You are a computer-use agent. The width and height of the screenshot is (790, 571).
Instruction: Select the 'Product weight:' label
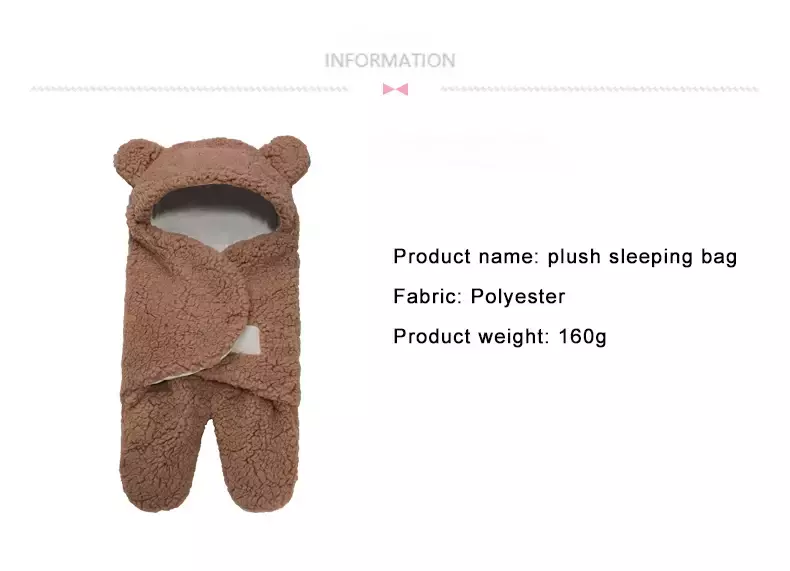click(x=471, y=337)
